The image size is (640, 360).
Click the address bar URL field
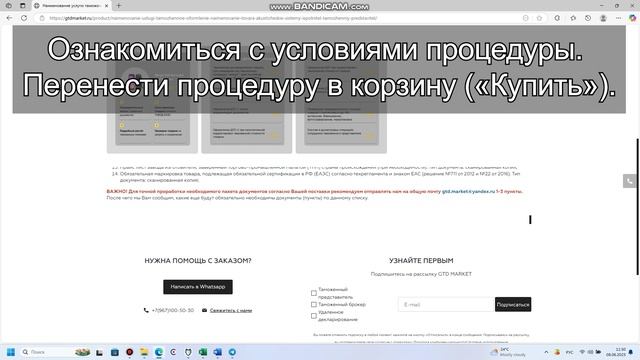[282, 18]
